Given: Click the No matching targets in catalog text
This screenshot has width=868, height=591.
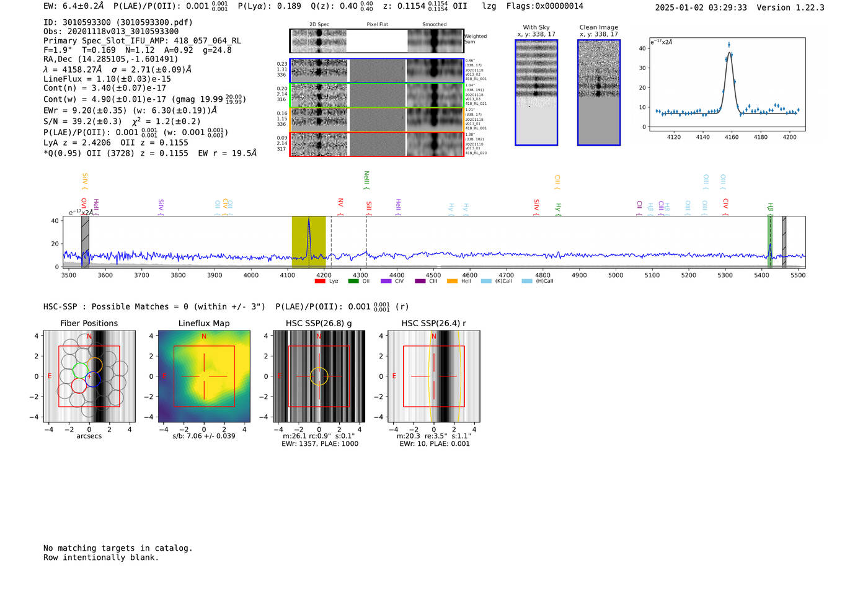Looking at the screenshot, I should (118, 548).
